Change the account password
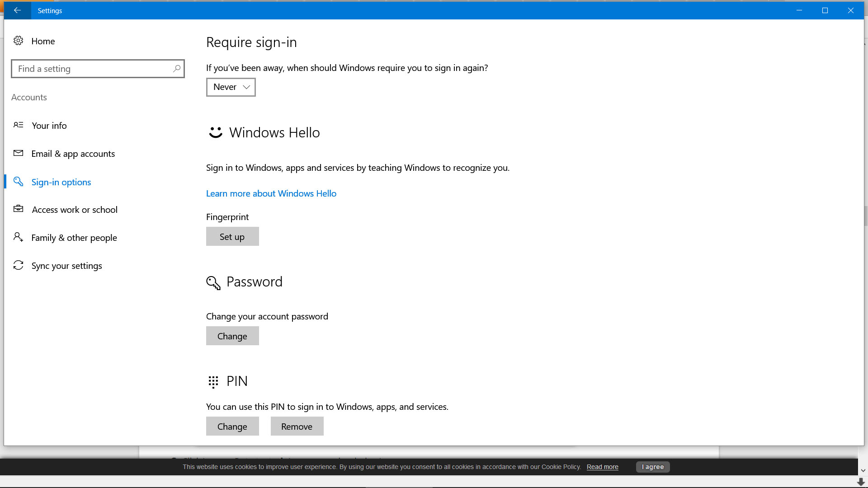Viewport: 868px width, 488px height. 232,336
